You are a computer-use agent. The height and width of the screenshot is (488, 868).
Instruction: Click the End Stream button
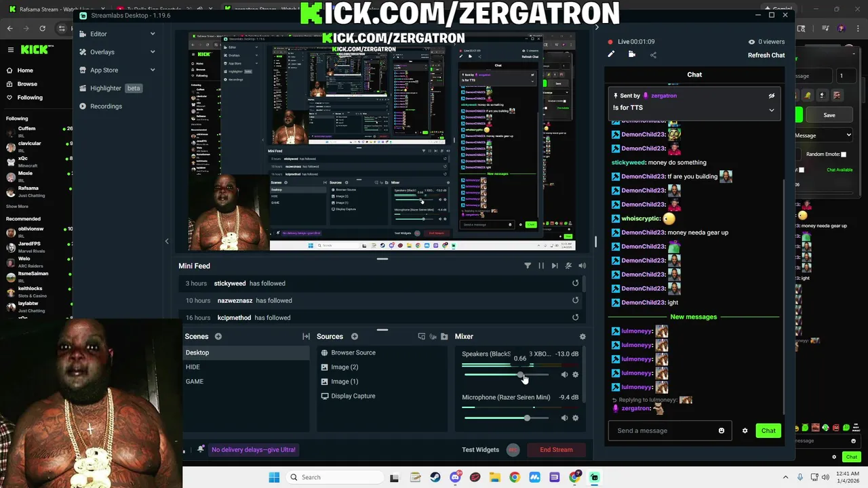point(556,449)
